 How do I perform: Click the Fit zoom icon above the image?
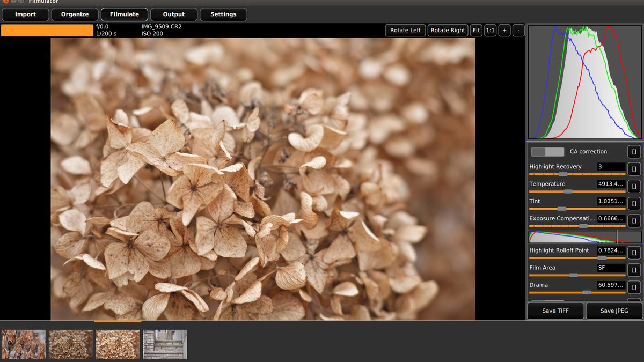pos(475,30)
